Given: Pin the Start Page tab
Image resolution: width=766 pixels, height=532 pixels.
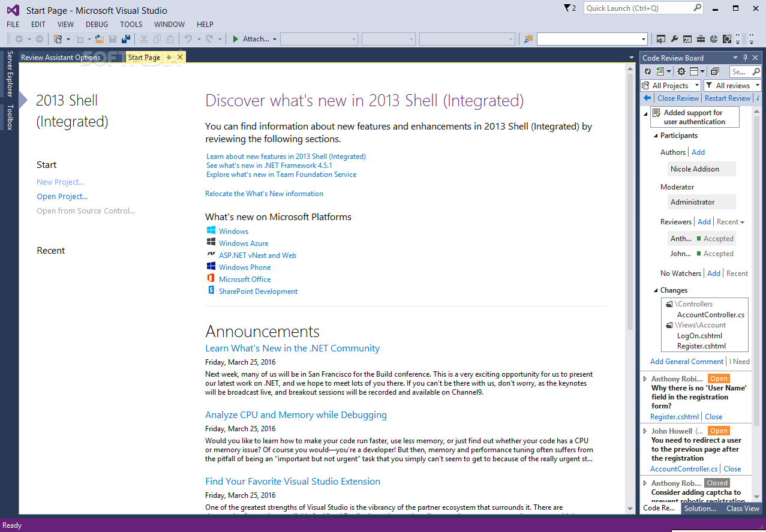Looking at the screenshot, I should pos(169,58).
